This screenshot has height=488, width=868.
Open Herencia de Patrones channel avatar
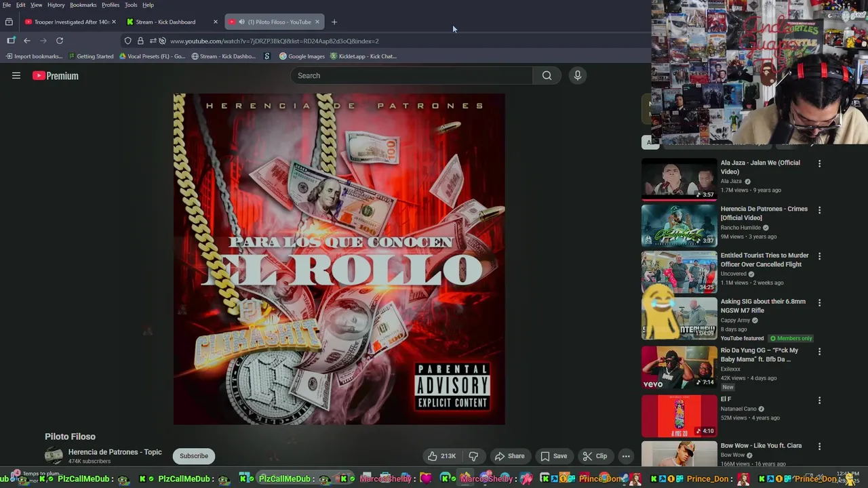point(54,456)
